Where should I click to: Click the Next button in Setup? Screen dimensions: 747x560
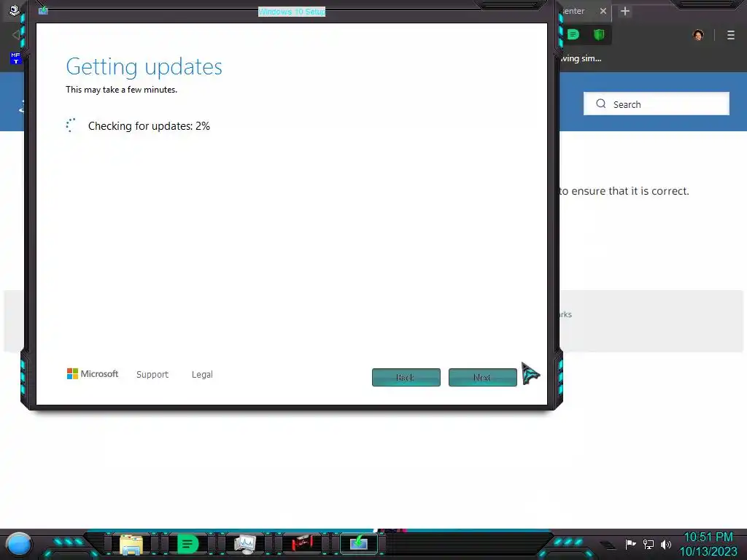483,377
